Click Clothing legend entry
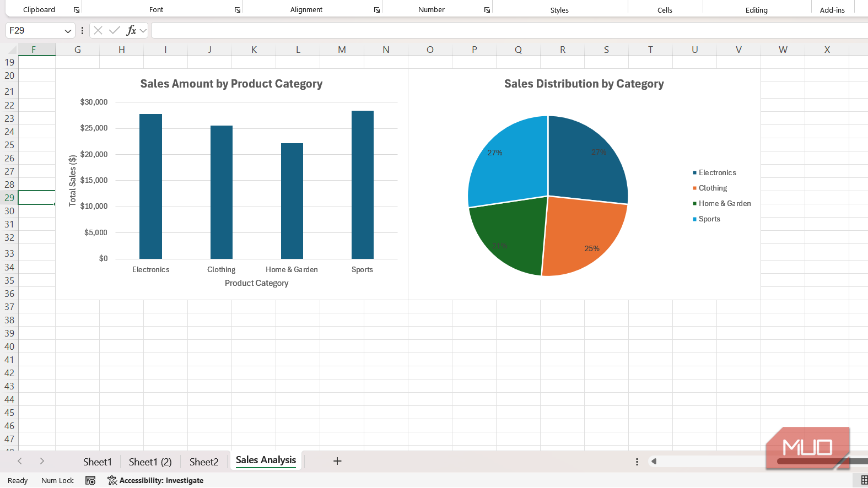868x488 pixels. [710, 188]
